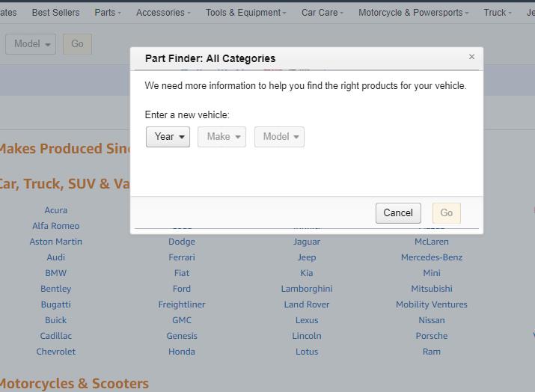535x392 pixels.
Task: Open the Ferrari make link
Action: tap(182, 257)
